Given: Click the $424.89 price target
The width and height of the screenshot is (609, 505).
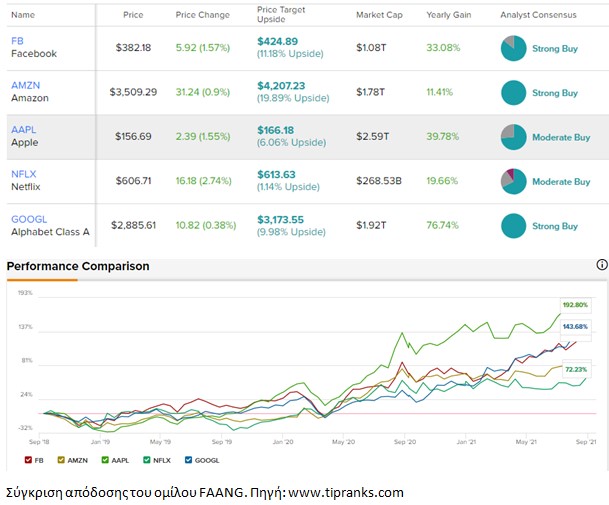Looking at the screenshot, I should pyautogui.click(x=277, y=41).
